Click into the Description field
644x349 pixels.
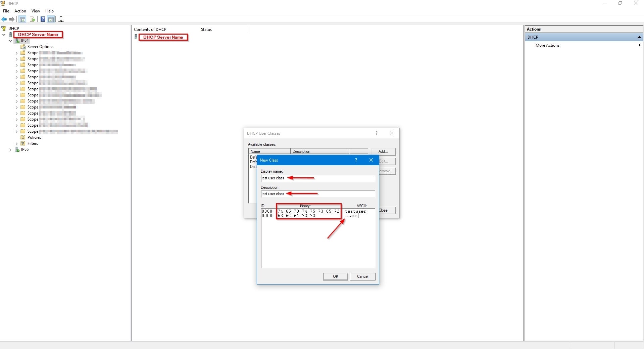pyautogui.click(x=317, y=194)
